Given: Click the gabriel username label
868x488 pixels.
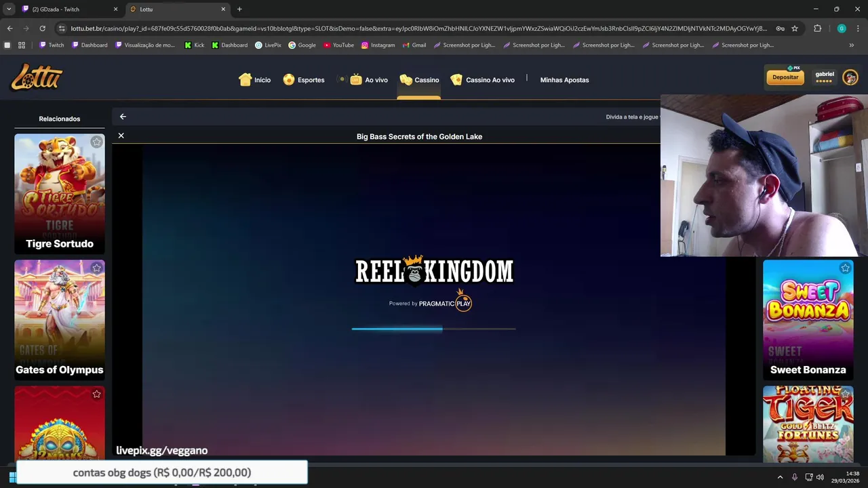Looking at the screenshot, I should point(825,74).
